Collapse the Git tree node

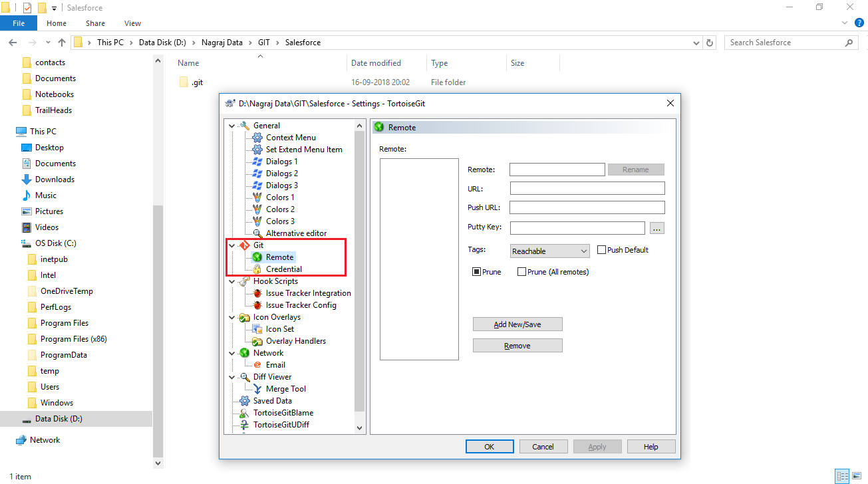click(x=231, y=245)
